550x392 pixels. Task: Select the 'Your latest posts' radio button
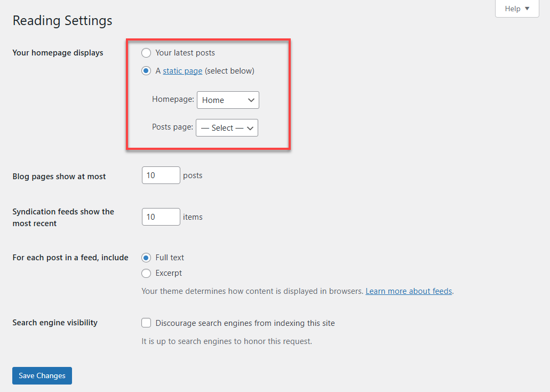pos(146,53)
